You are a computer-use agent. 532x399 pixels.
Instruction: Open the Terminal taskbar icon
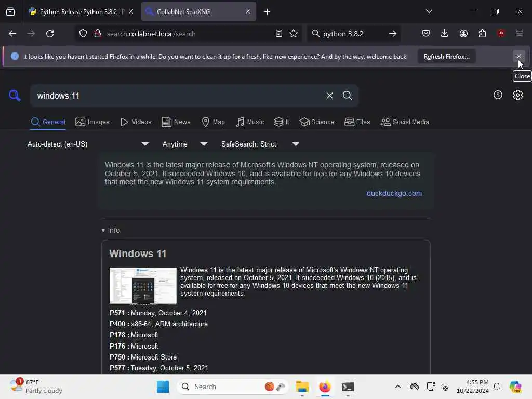coord(348,387)
